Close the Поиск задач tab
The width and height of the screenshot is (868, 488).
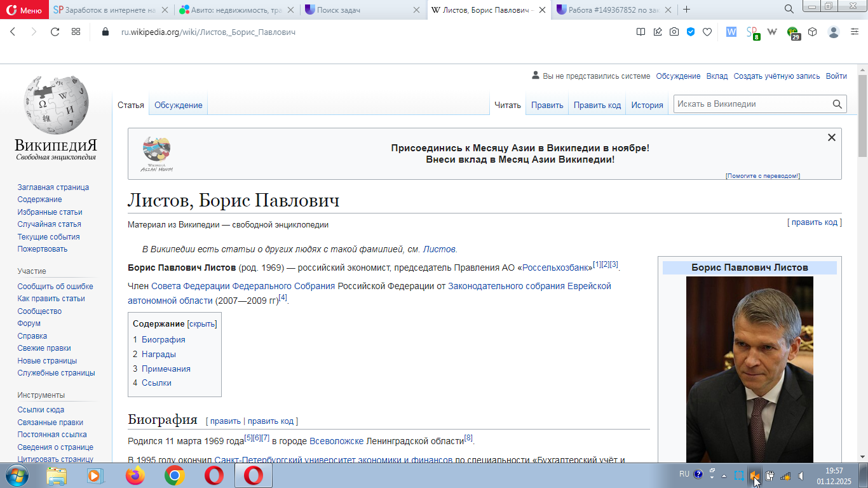click(416, 10)
